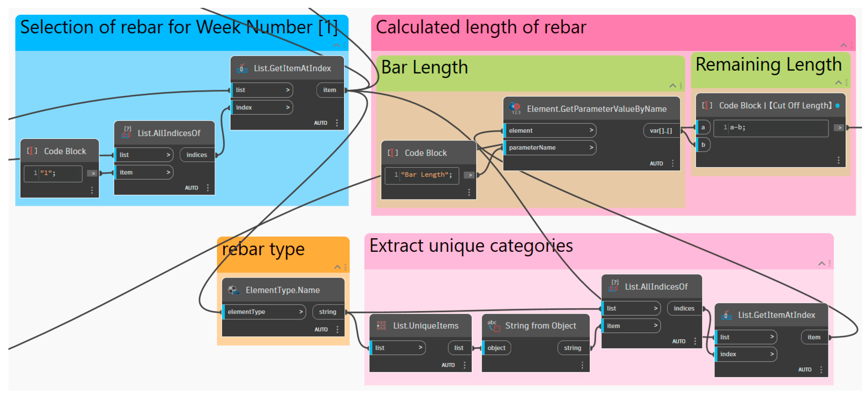Edit the "Bar Length" code block text
Image resolution: width=868 pixels, height=397 pixels.
[x=426, y=175]
